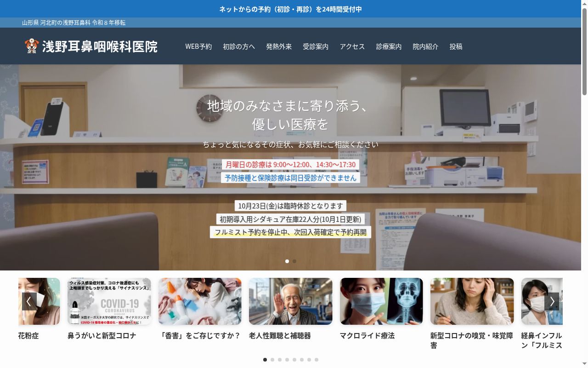The width and height of the screenshot is (588, 368).
Task: Click the 花粉症 article title
Action: [x=28, y=336]
